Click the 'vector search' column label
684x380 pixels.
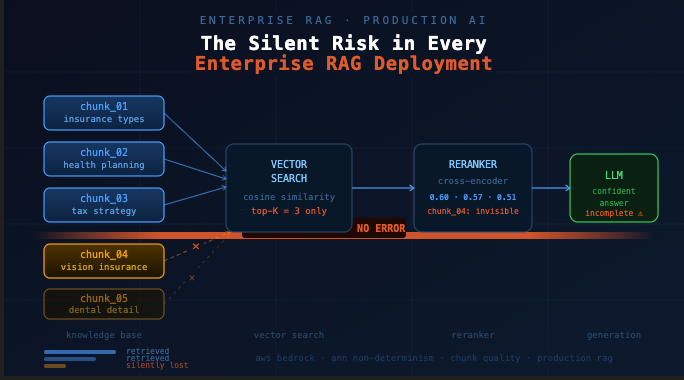(x=289, y=335)
